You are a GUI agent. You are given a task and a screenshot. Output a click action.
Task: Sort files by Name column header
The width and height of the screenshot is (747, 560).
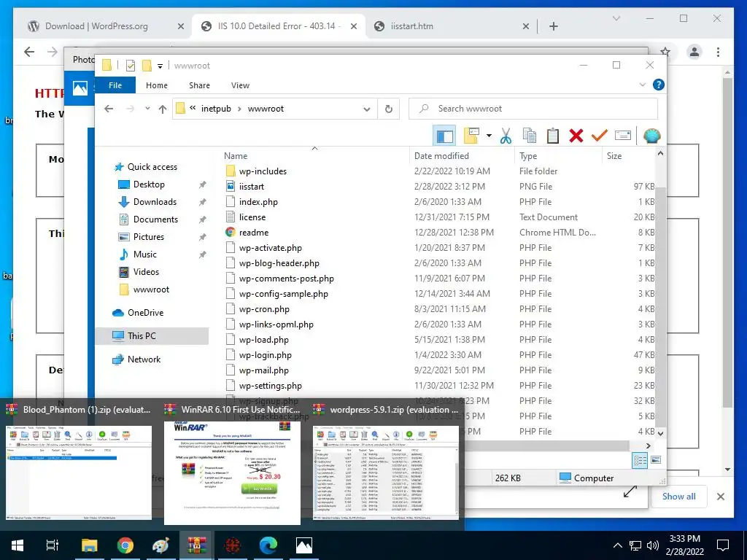click(x=236, y=156)
